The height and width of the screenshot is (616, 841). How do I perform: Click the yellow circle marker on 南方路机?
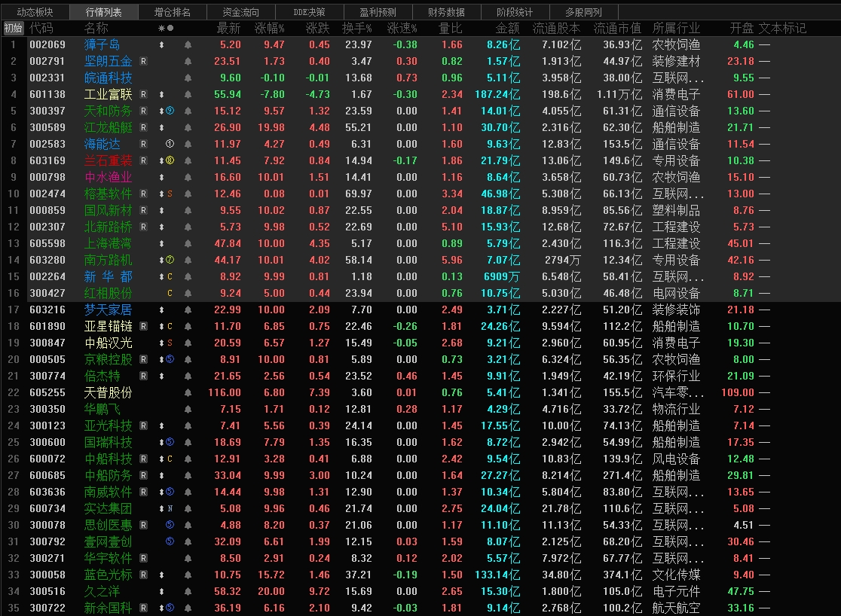(170, 260)
